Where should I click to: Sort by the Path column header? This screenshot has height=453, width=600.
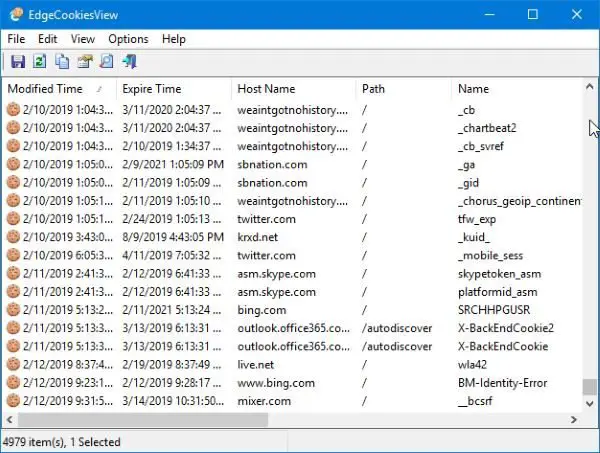point(404,89)
